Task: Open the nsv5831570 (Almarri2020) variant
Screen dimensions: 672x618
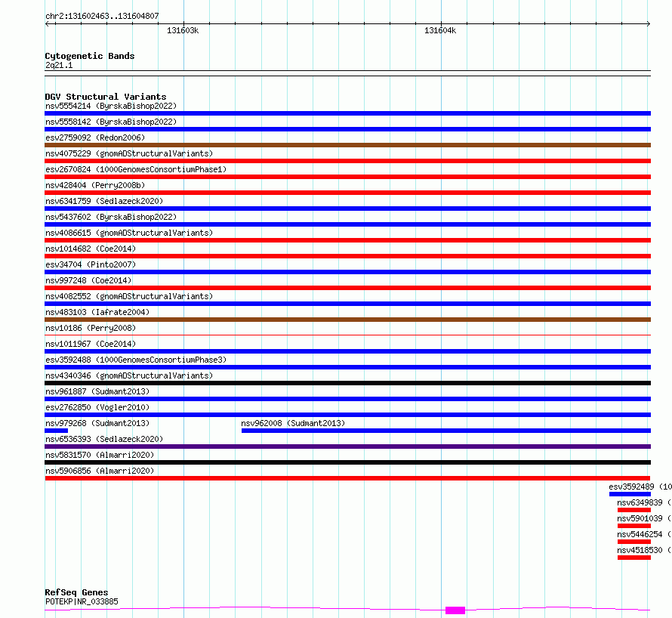Action: coord(100,455)
